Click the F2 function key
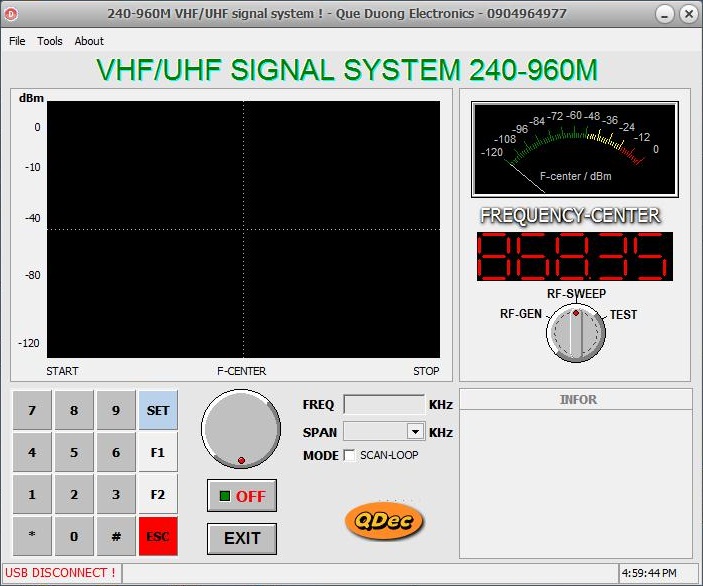The height and width of the screenshot is (586, 703). point(158,495)
